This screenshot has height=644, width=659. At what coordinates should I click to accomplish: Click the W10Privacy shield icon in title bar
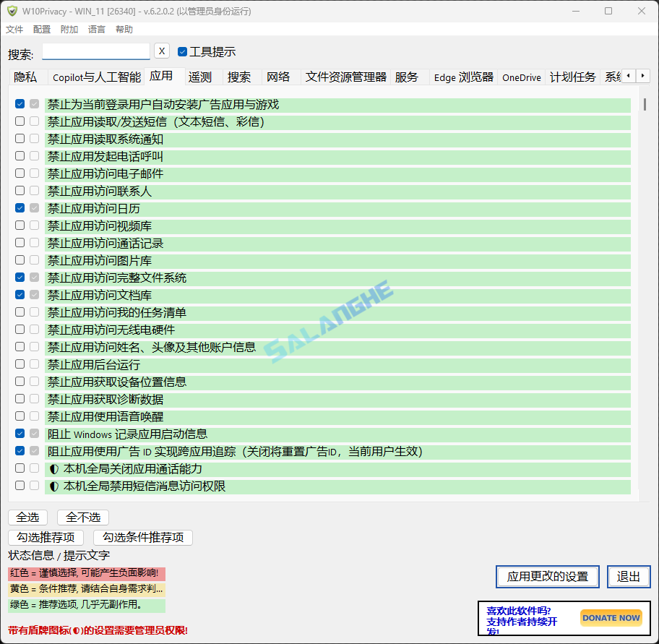[x=12, y=11]
